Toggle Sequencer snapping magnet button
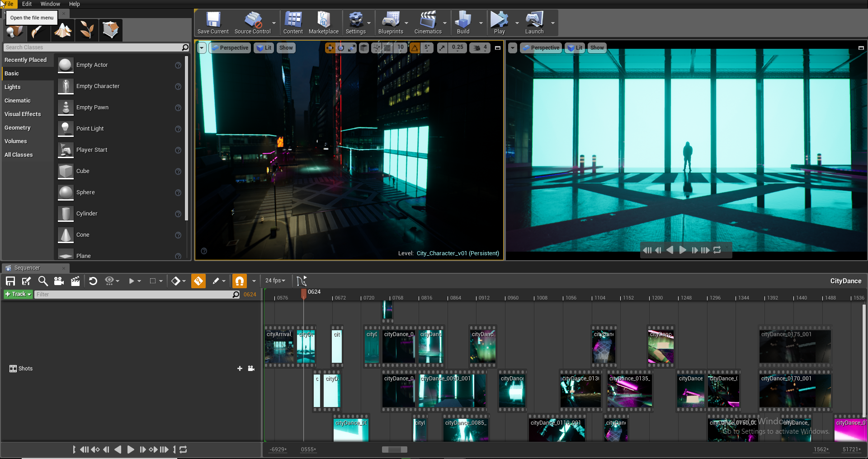 coord(240,281)
